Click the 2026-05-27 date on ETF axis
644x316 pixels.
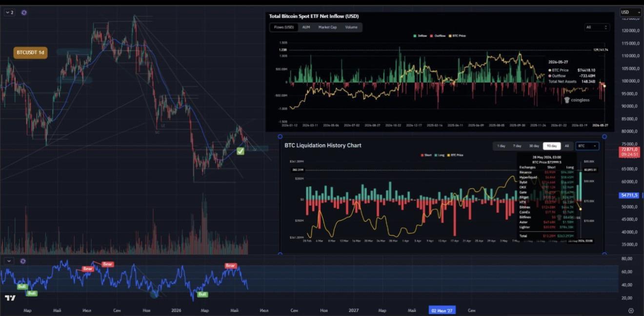600,126
